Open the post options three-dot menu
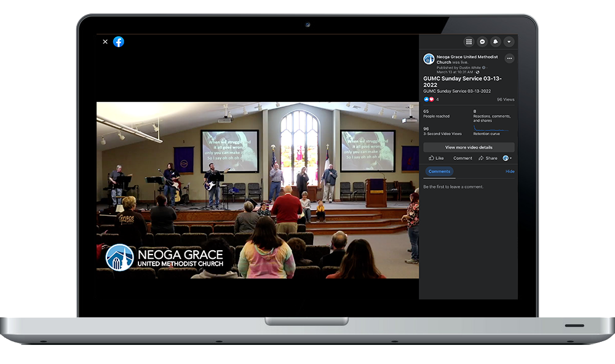This screenshot has height=364, width=615. click(x=509, y=59)
